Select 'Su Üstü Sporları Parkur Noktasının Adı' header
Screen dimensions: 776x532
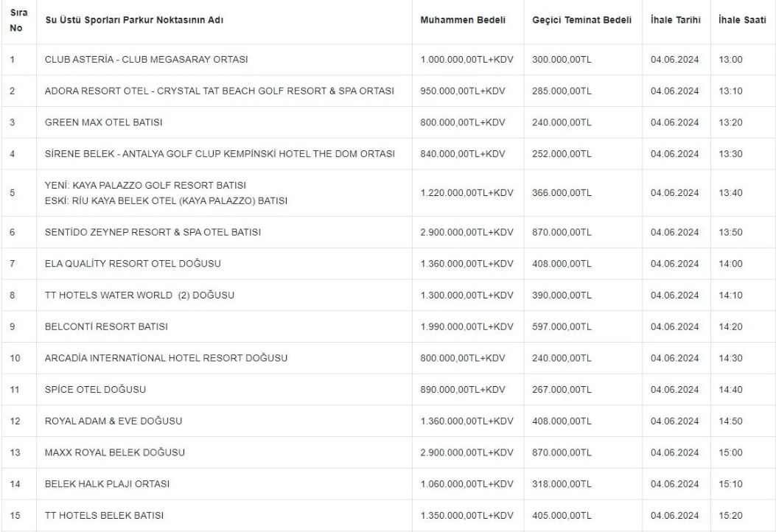(134, 20)
